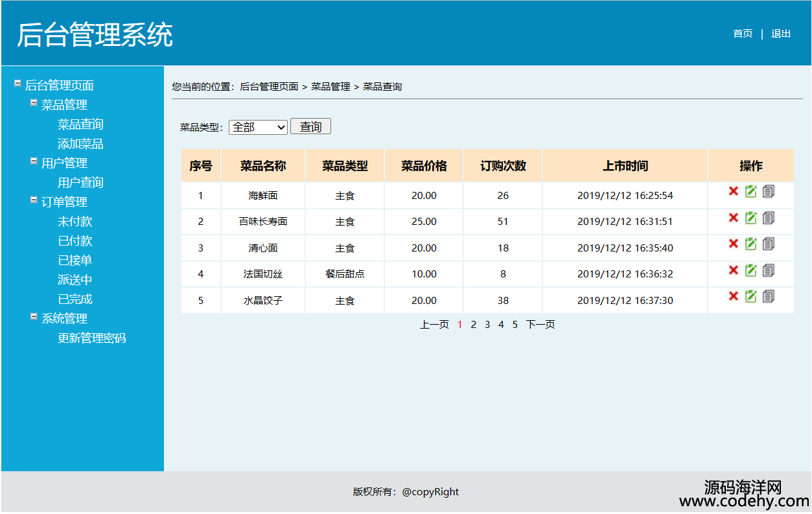Click the 订购次数 column header
Viewport: 812px width, 514px height.
click(x=503, y=166)
